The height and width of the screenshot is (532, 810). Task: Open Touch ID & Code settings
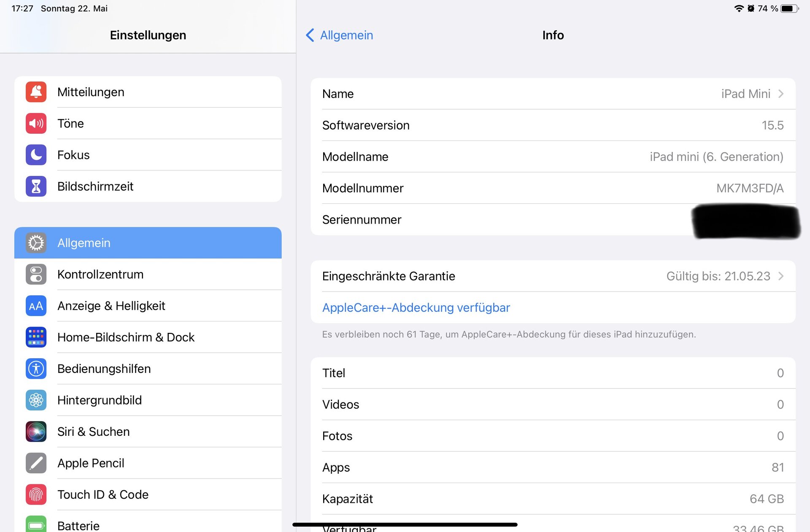point(148,494)
